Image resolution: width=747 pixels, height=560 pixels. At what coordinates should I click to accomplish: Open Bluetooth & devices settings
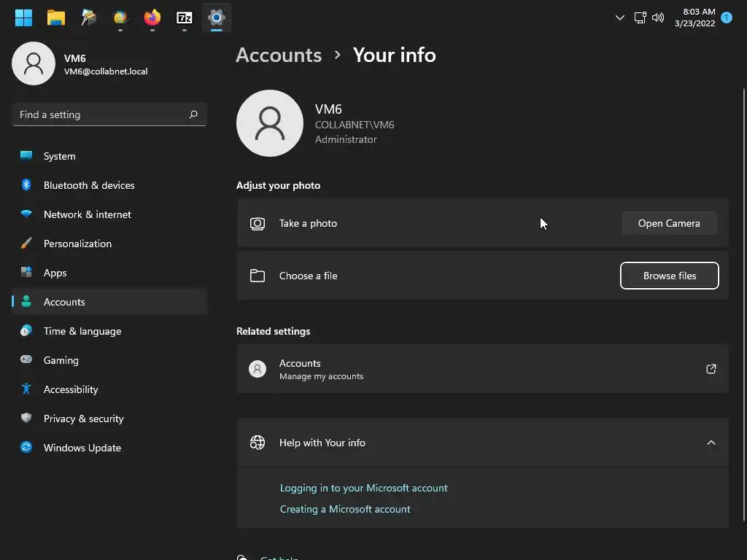click(x=89, y=185)
